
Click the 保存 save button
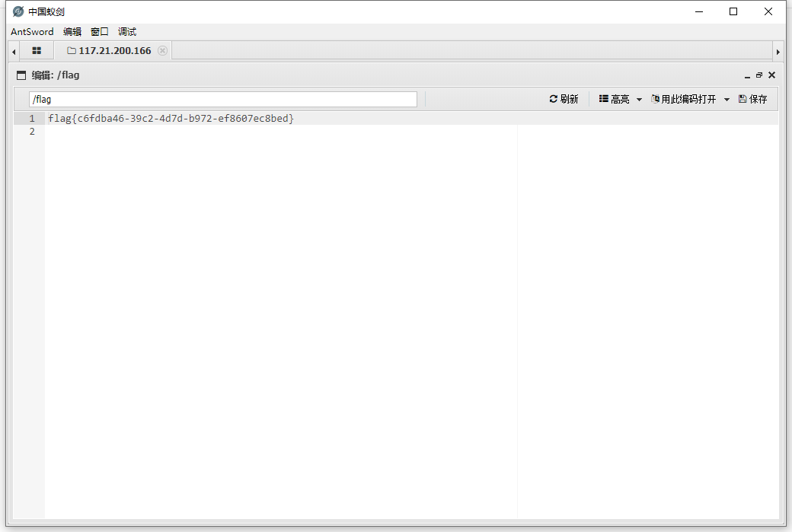point(752,99)
